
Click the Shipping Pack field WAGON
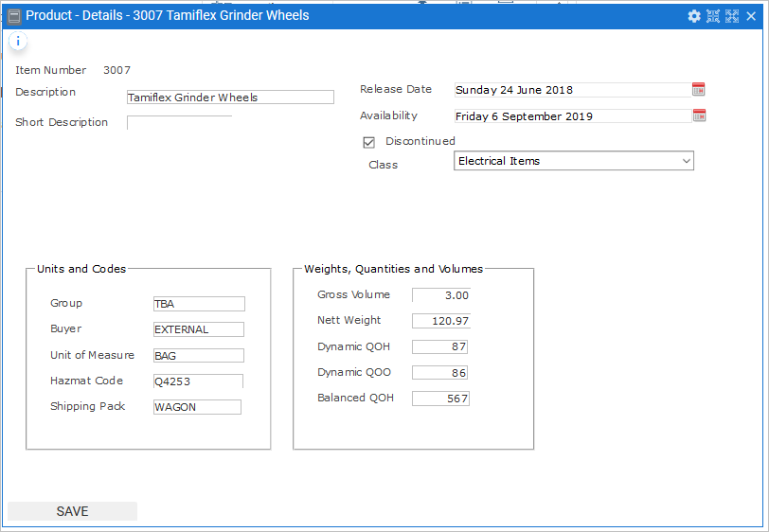click(197, 407)
